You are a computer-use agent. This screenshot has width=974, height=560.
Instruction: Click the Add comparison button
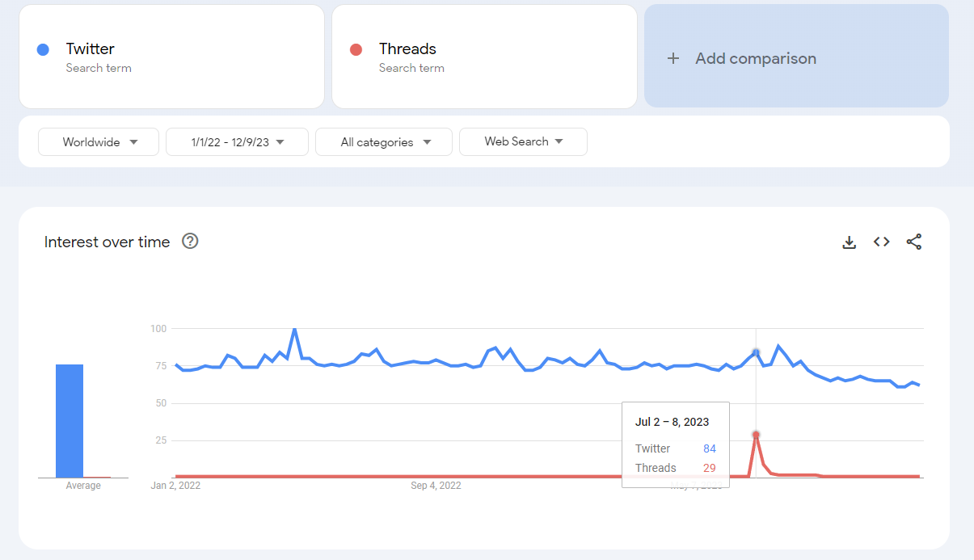[796, 57]
